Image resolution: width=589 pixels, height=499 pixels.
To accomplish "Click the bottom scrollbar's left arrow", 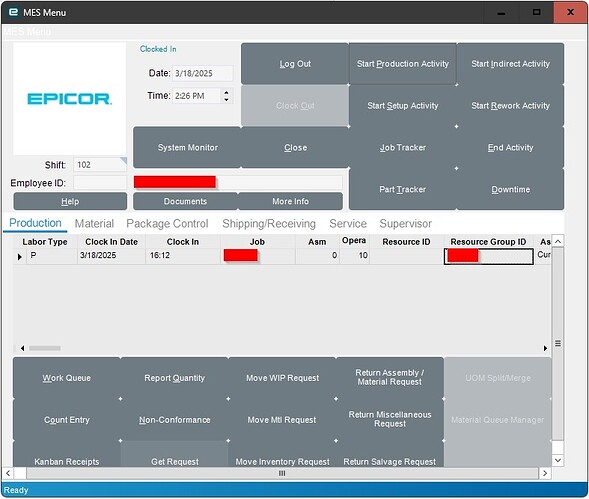I will (x=8, y=473).
